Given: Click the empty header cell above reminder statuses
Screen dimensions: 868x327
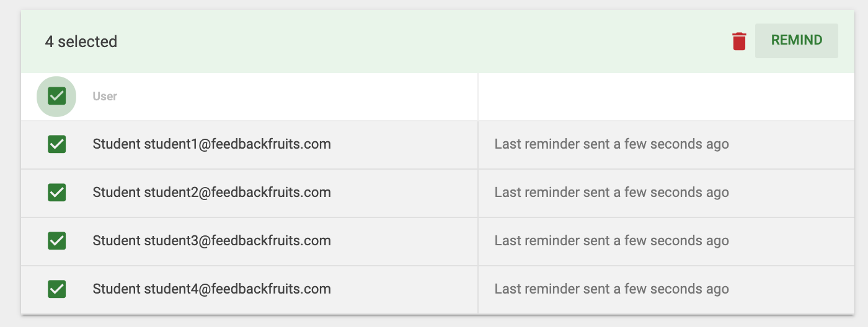Looking at the screenshot, I should [x=666, y=97].
